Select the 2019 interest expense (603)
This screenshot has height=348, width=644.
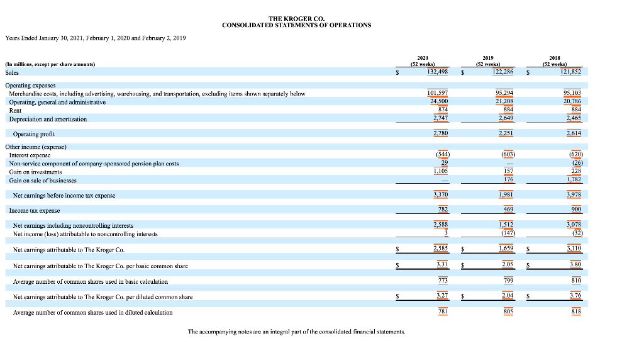point(508,154)
